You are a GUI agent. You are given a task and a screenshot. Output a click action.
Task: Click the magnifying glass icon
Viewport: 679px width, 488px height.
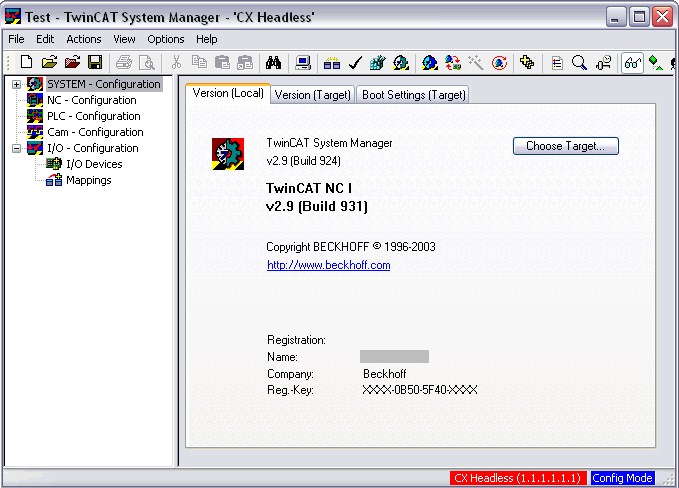pos(579,63)
